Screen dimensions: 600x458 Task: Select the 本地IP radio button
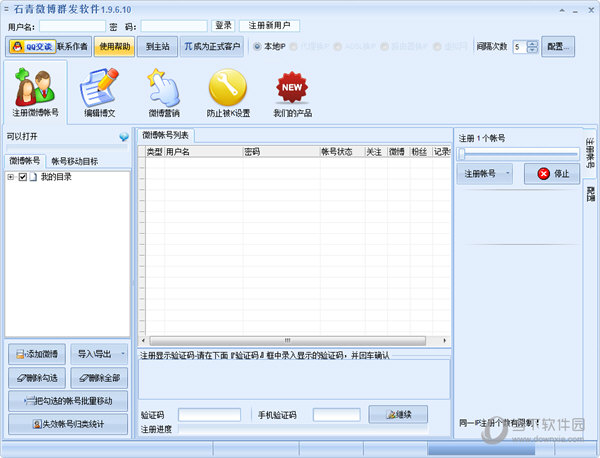click(257, 47)
